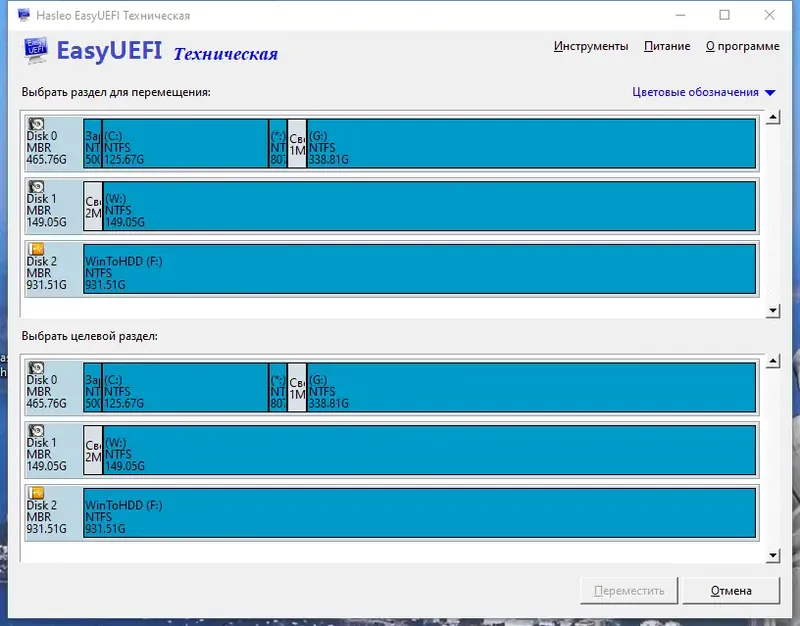
Task: Click source list scrollbar down arrow
Action: [773, 310]
